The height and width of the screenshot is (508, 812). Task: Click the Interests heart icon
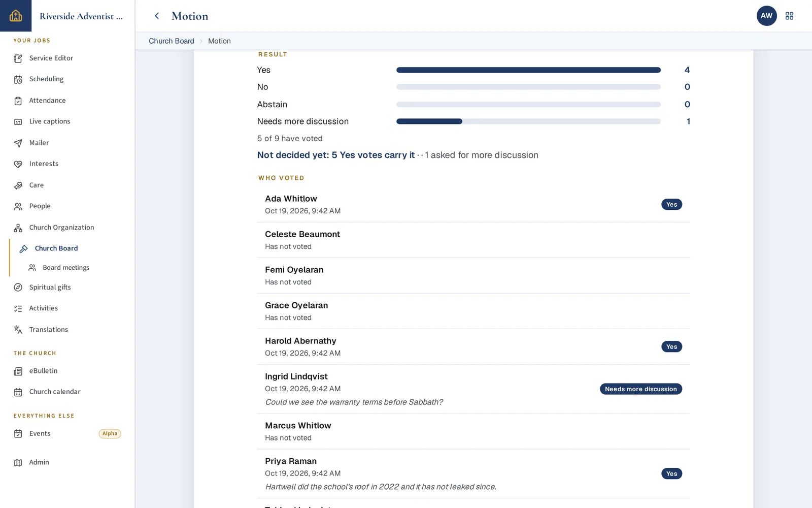tap(18, 164)
